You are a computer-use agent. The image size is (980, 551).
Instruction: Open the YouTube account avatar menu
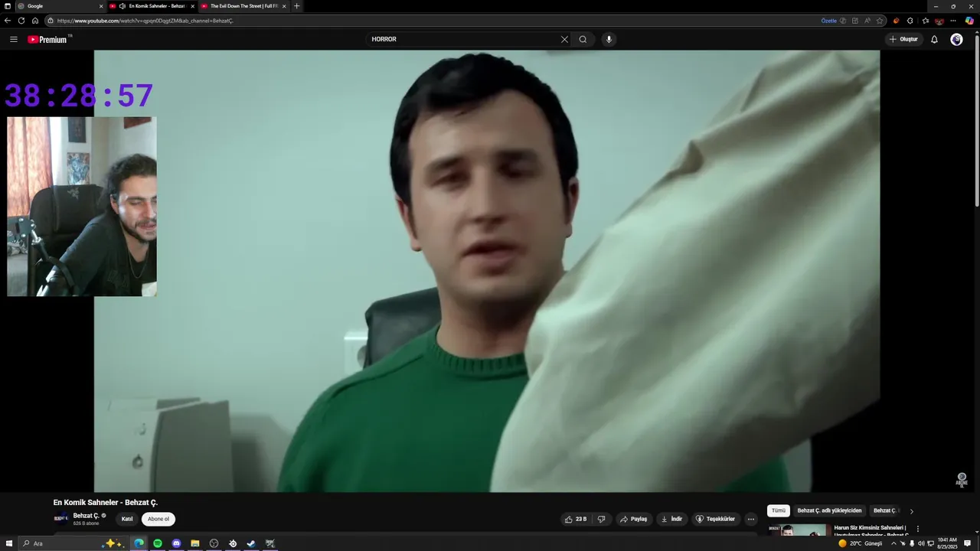[x=956, y=39]
